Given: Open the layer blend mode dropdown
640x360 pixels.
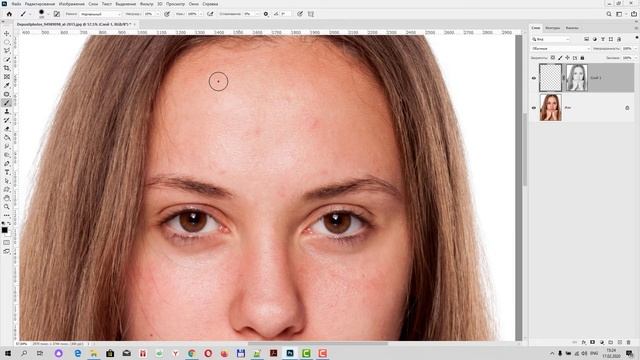Looking at the screenshot, I should tap(561, 49).
